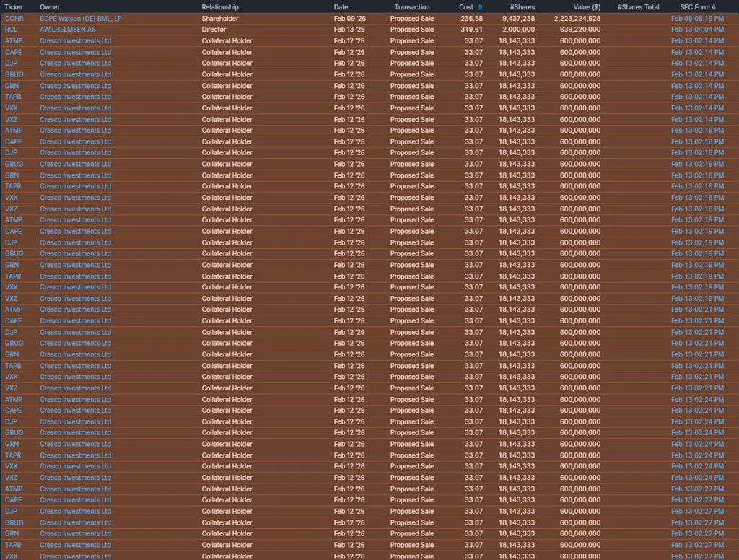
Task: Open SEC filing link in VXX 02:19 PM row
Action: coord(697,287)
